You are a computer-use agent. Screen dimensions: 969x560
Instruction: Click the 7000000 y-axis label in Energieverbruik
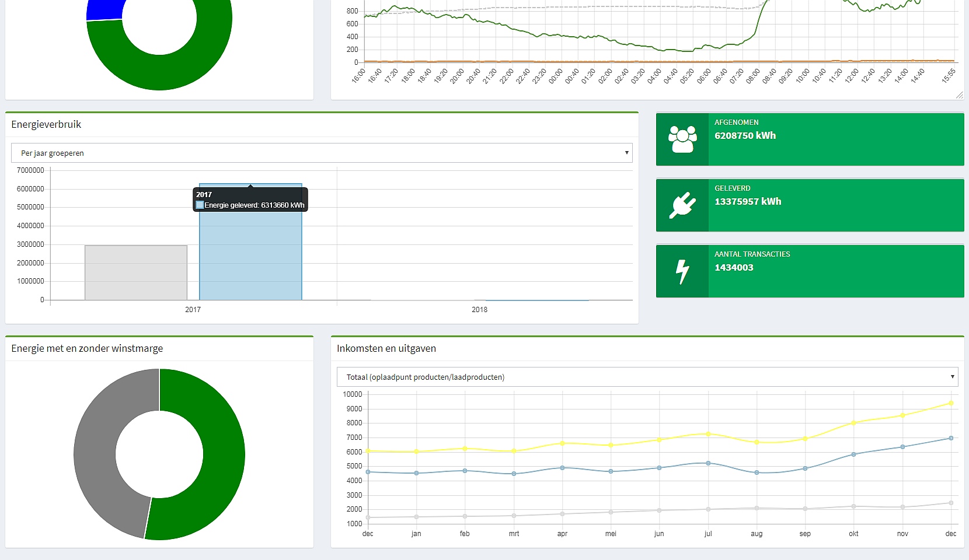click(x=30, y=170)
